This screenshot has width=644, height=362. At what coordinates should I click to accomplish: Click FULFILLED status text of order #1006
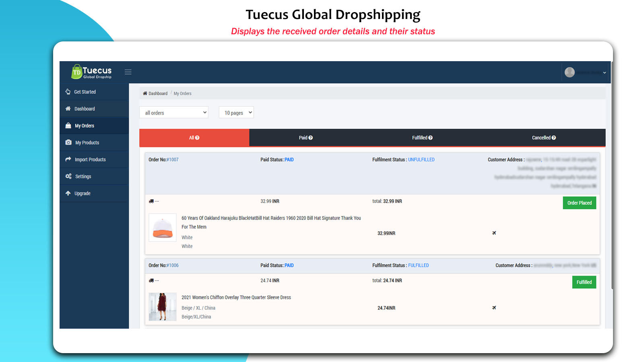(x=419, y=265)
